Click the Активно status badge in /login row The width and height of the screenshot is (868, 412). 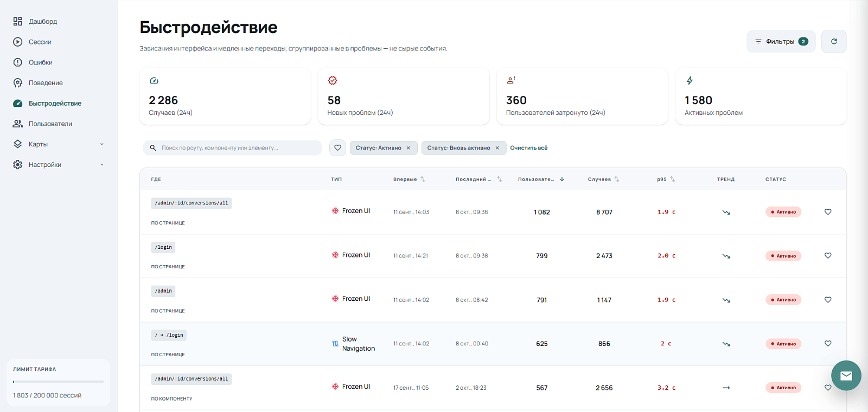point(783,256)
